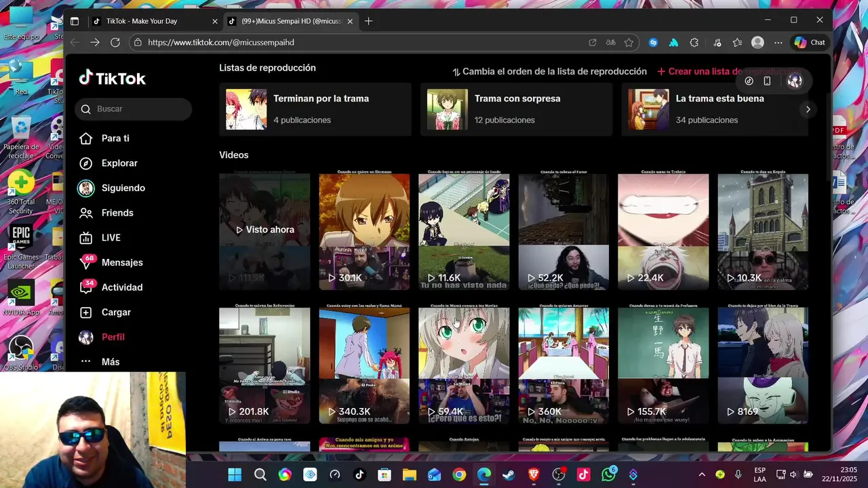Screen dimensions: 868x488
Task: Add page to favorites star
Action: [629, 42]
